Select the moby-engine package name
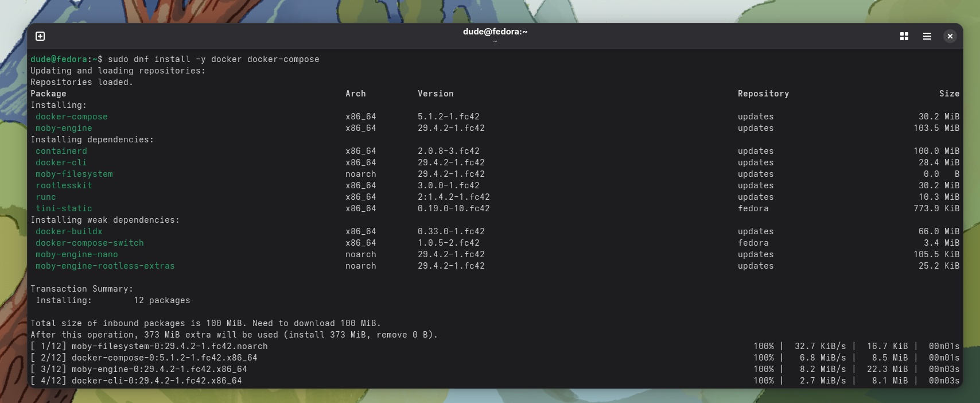Screen dimensions: 980x403 [64, 128]
